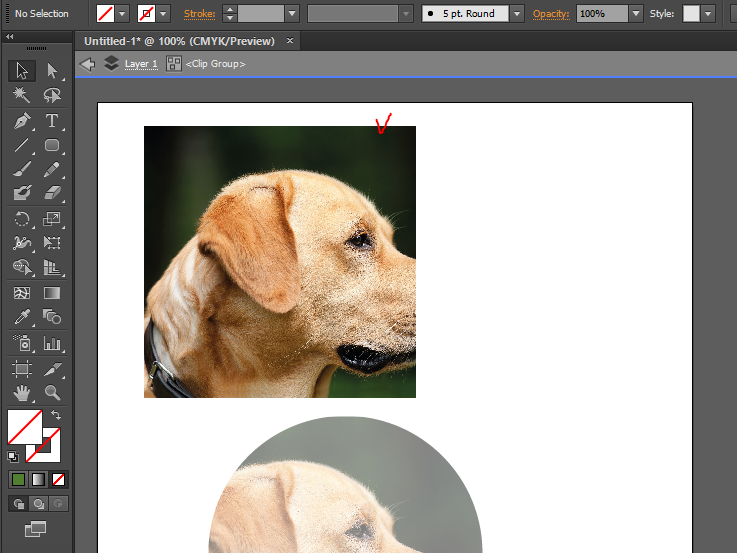The width and height of the screenshot is (737, 553).
Task: Select the Type tool
Action: [52, 121]
